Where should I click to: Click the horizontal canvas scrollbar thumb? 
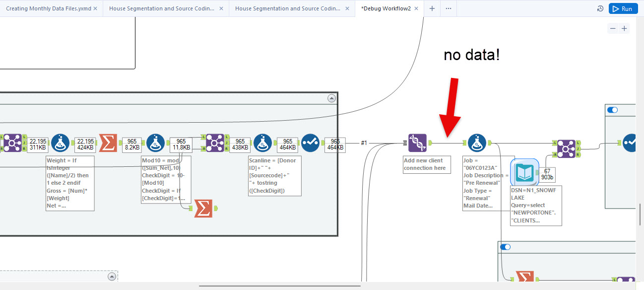280,286
